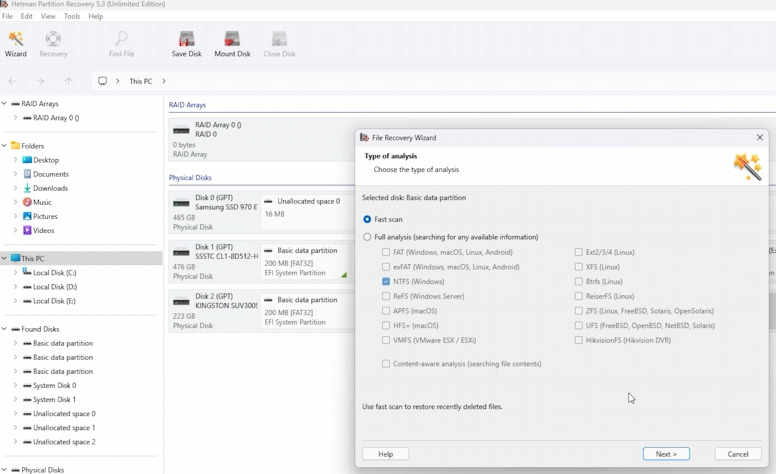Select Disk 2 Basic data partition tile
Viewport: 776px width, 474px height.
pos(306,310)
